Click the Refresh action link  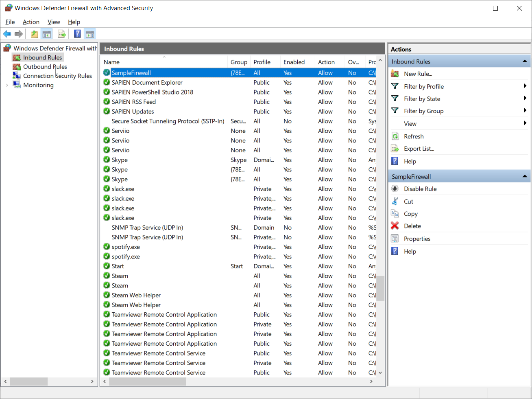click(414, 136)
